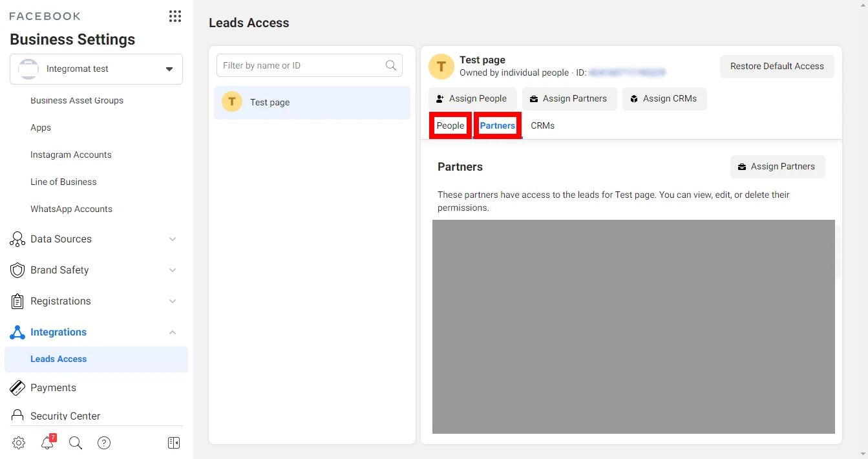The width and height of the screenshot is (868, 459).
Task: Open Leads Access in sidebar
Action: (x=96, y=359)
